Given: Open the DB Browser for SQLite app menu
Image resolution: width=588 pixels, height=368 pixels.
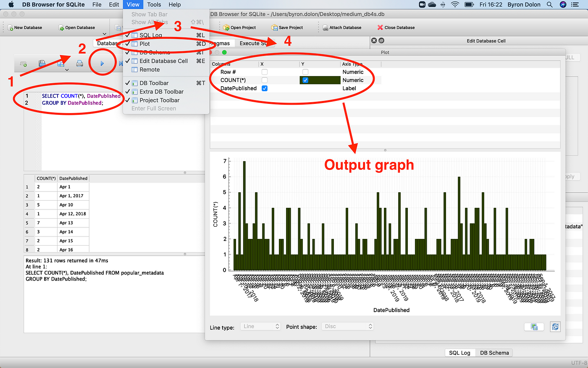Looking at the screenshot, I should point(53,5).
